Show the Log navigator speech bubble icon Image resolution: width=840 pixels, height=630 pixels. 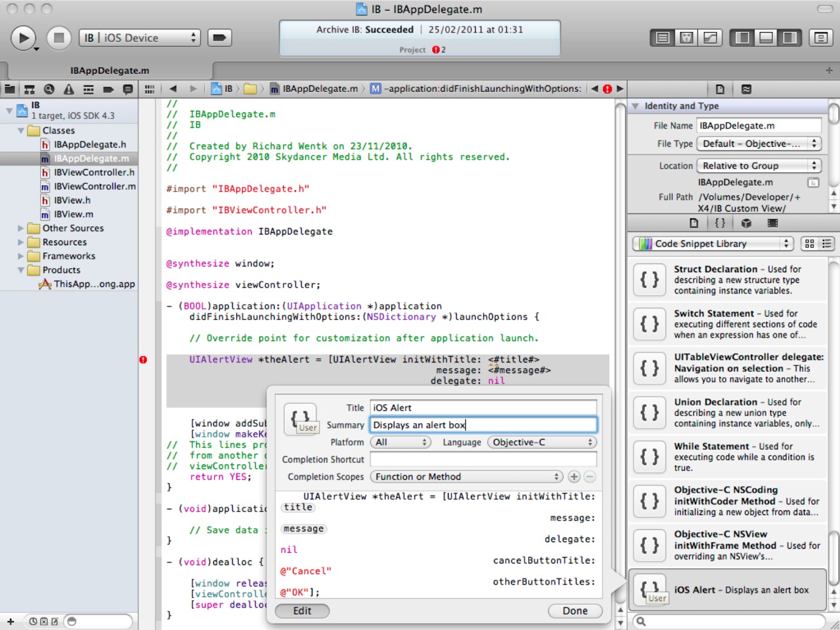(x=127, y=89)
